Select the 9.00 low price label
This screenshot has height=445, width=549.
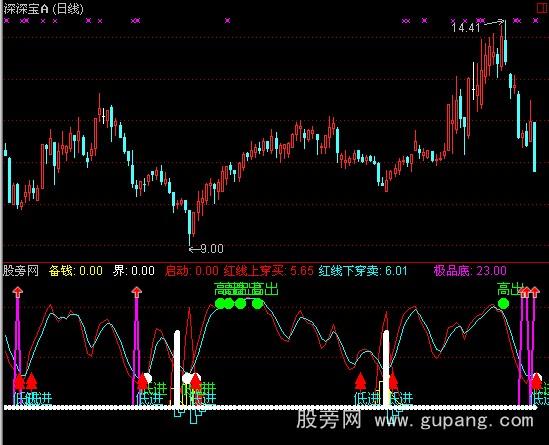(x=212, y=249)
